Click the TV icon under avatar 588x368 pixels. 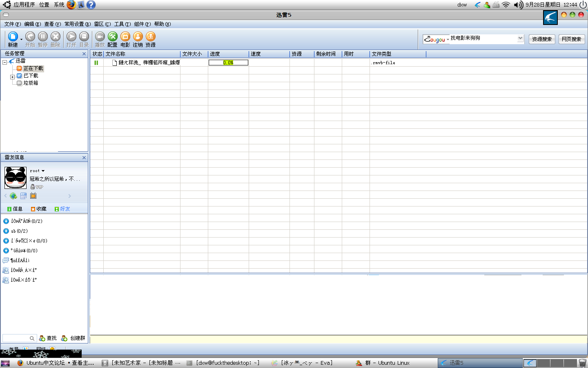(33, 196)
